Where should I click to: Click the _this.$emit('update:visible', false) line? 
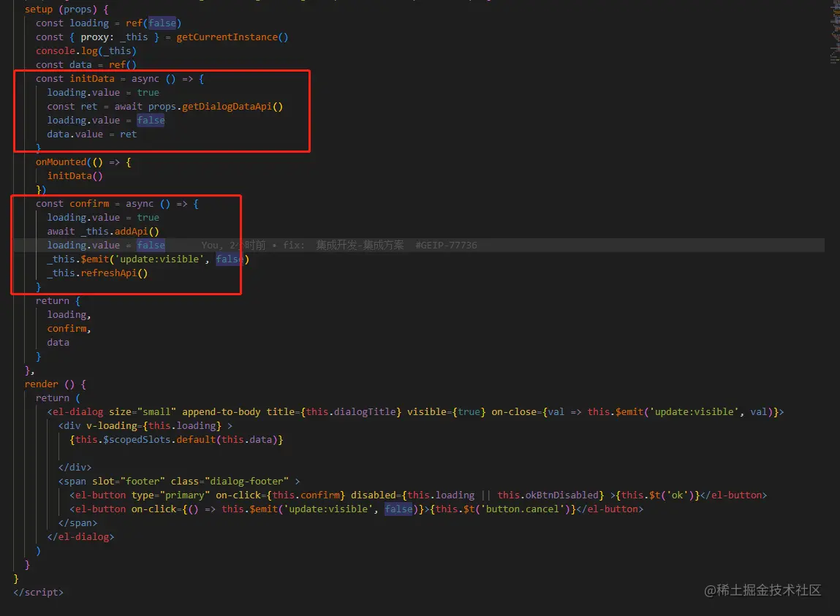(148, 259)
